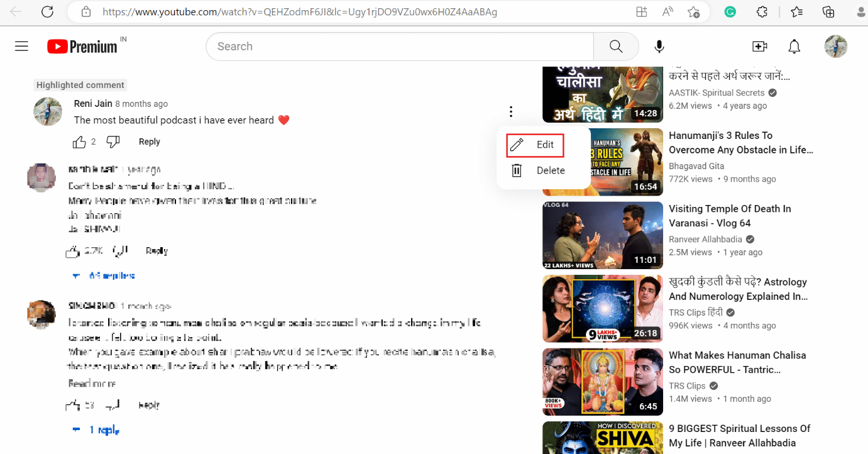Open the Create video upload icon
Image resolution: width=868 pixels, height=454 pixels.
(759, 46)
